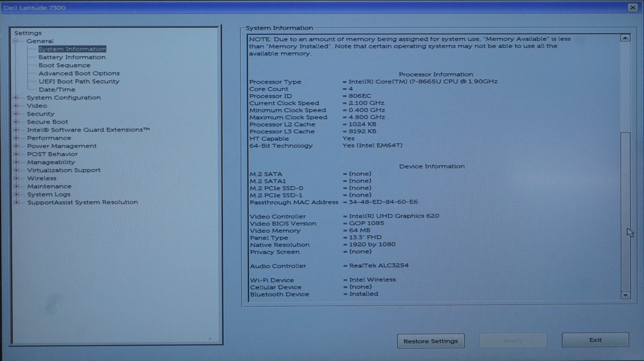Select System Configuration category label

tap(64, 98)
